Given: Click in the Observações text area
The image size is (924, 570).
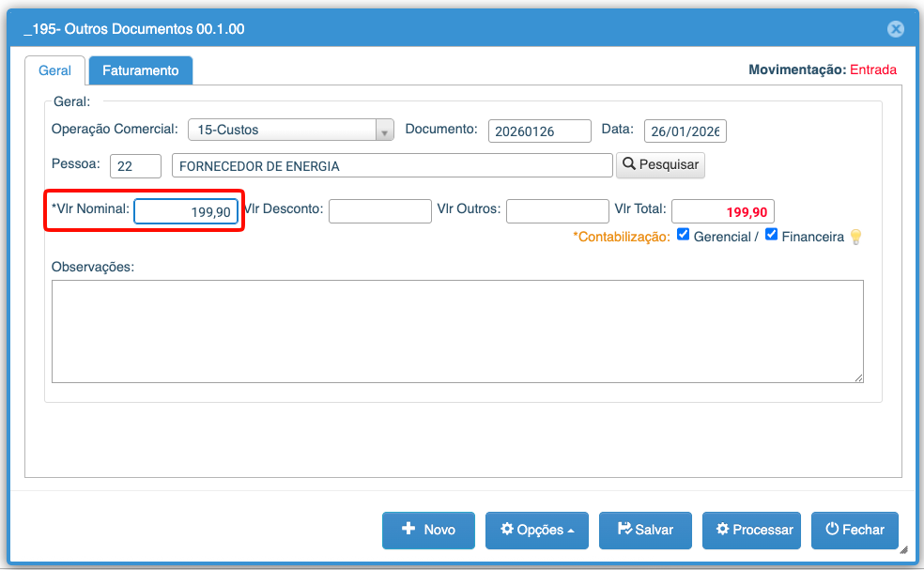Looking at the screenshot, I should click(457, 331).
